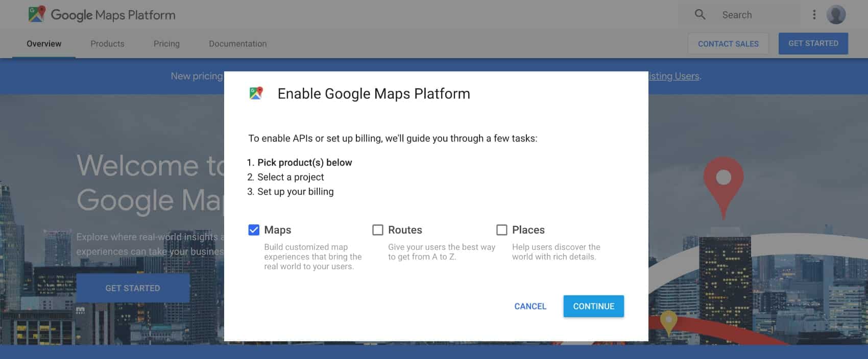The image size is (868, 359).
Task: Click the Maps icon in dialog header
Action: tap(256, 93)
